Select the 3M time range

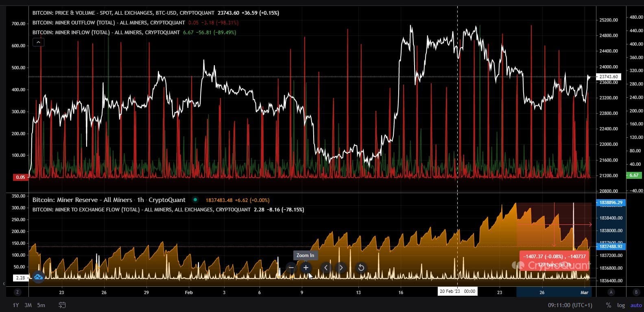point(28,305)
